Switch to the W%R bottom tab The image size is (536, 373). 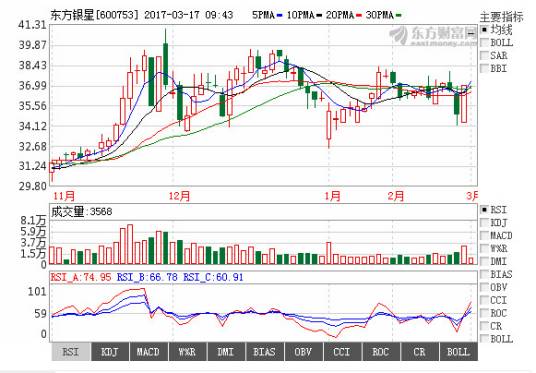(187, 352)
